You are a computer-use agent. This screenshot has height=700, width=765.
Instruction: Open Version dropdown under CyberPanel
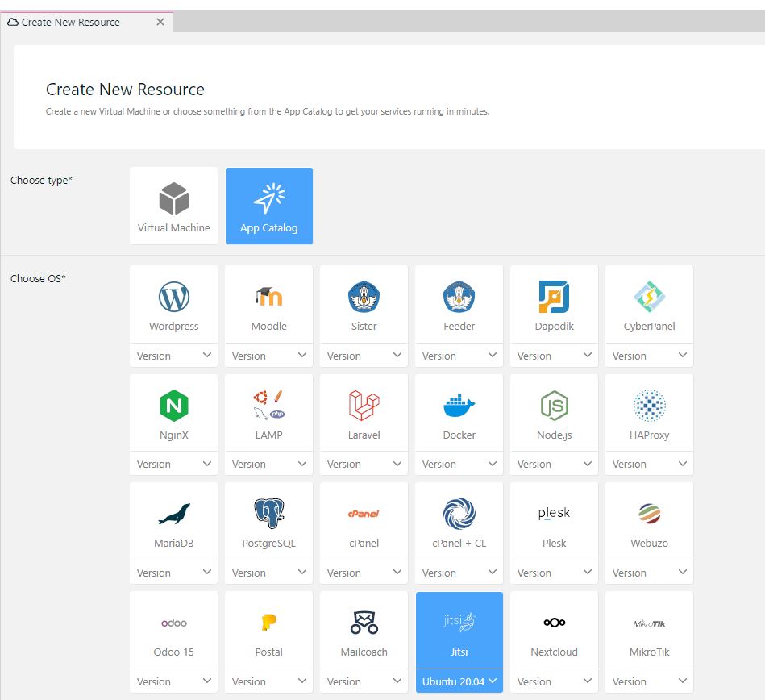tap(649, 356)
